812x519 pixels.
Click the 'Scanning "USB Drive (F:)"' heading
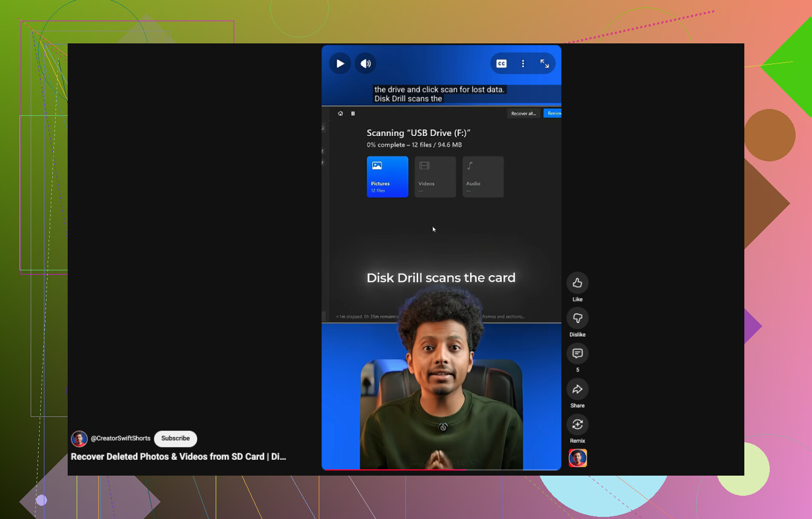click(419, 133)
